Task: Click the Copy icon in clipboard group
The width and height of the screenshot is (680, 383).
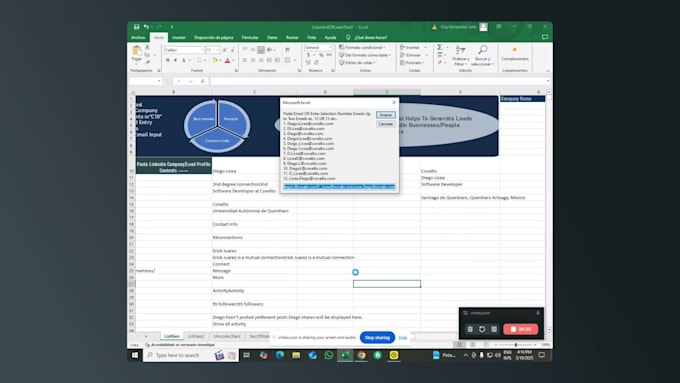Action: (147, 55)
